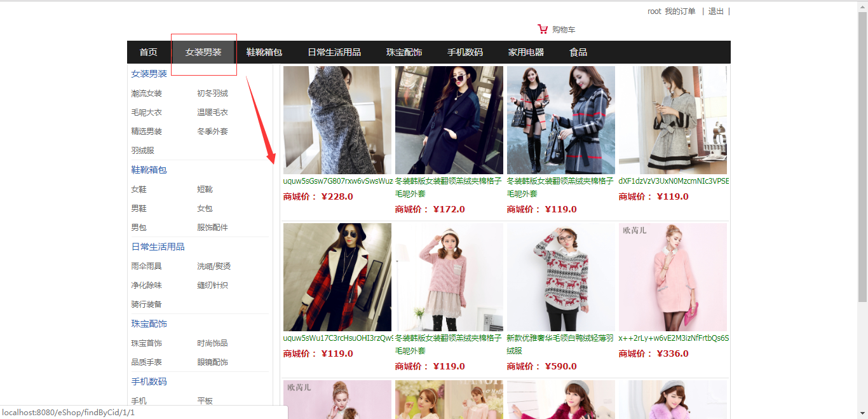Open the reindeer-pattern sweater product image
Screen dimensions: 868x419
561,277
